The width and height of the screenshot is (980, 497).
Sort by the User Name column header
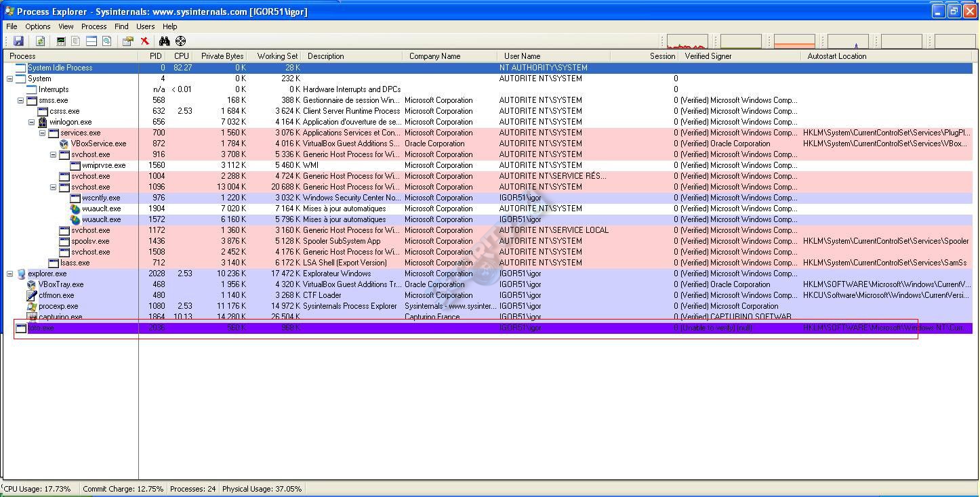(x=554, y=56)
